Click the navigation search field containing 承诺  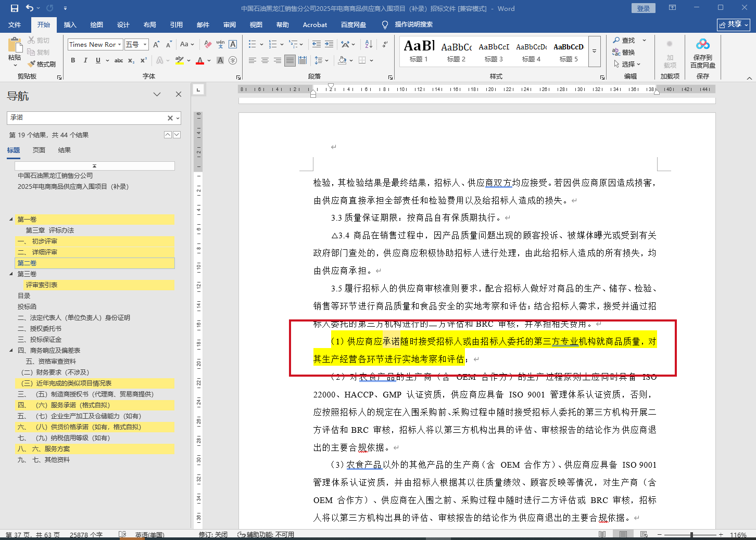(x=86, y=118)
